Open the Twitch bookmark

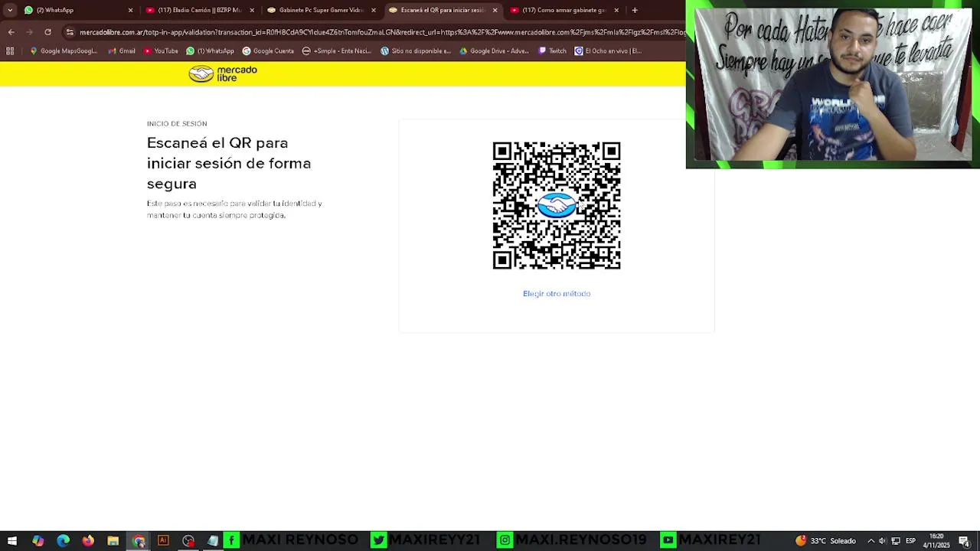point(553,51)
